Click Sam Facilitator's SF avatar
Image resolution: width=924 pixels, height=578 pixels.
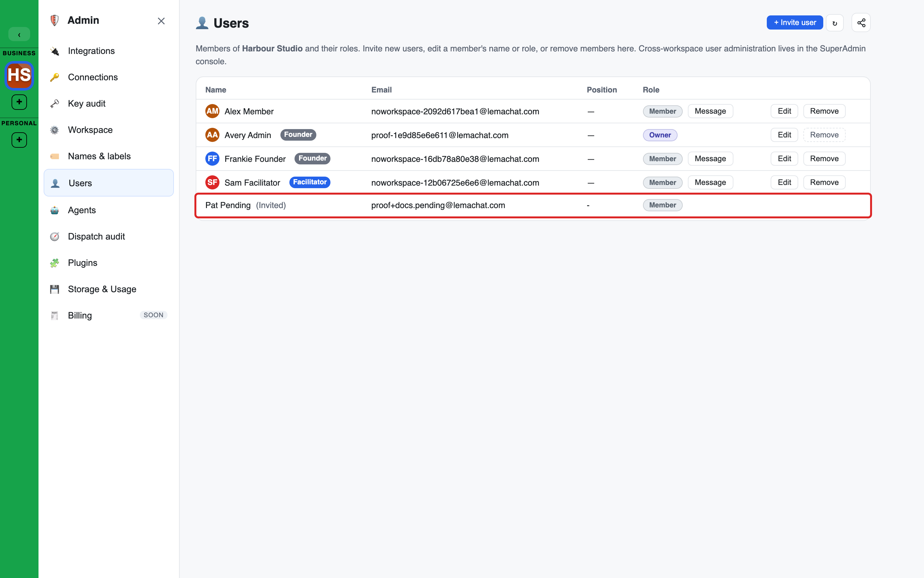[212, 182]
